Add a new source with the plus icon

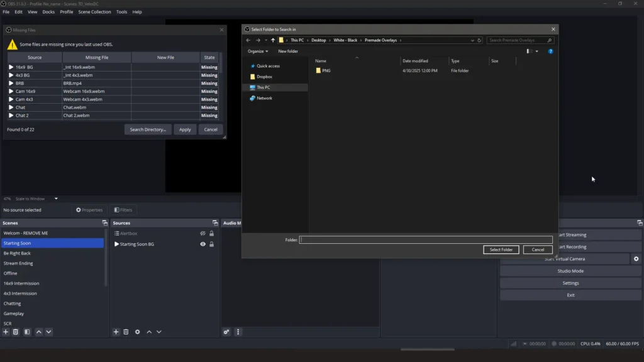point(116,332)
